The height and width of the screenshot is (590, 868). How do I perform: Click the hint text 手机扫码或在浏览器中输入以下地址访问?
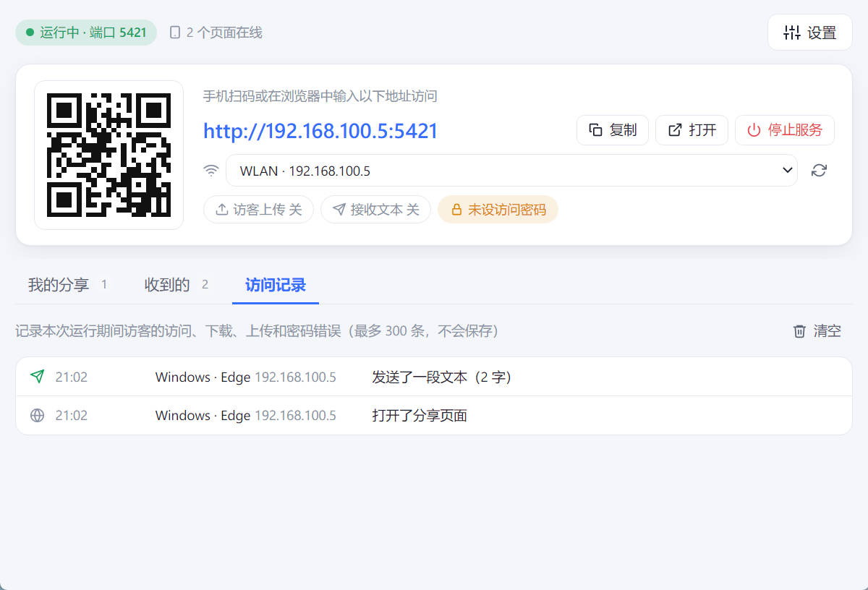coord(320,97)
